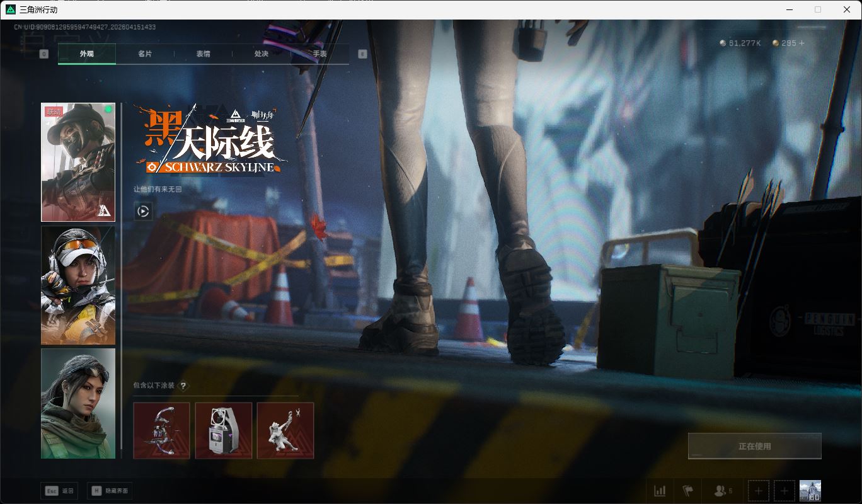The width and height of the screenshot is (862, 504).
Task: Show help for 包含以下涂装
Action: click(183, 386)
